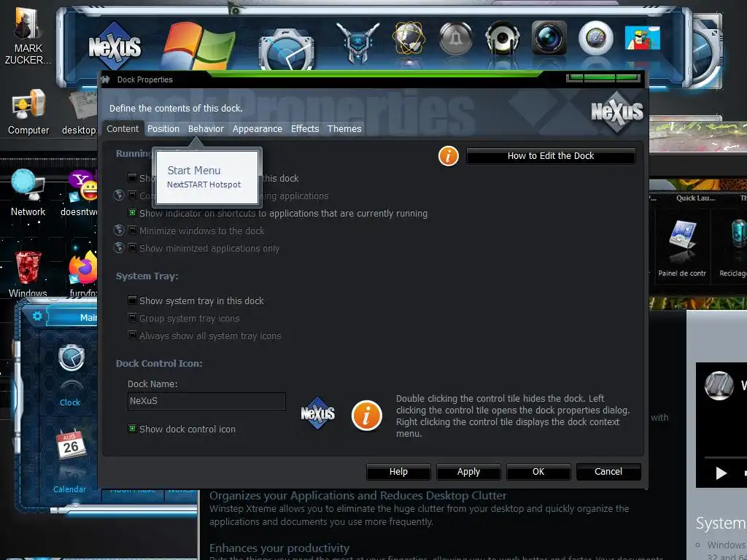This screenshot has width=747, height=560.
Task: Click the How to Edit the Dock button
Action: click(x=551, y=156)
